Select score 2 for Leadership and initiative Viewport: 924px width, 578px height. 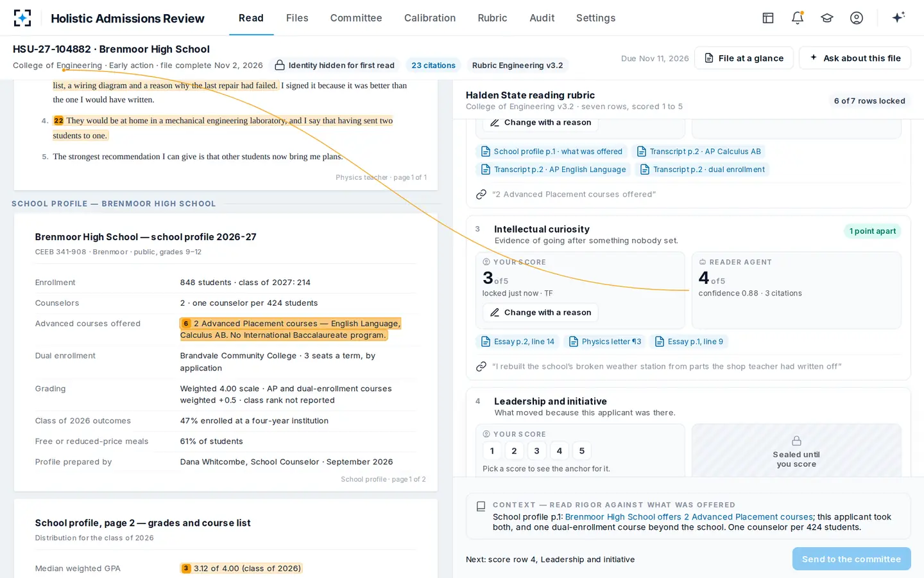tap(514, 451)
